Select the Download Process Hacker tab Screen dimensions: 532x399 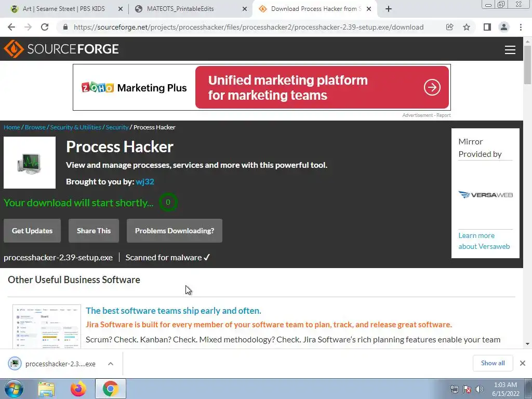pos(316,9)
